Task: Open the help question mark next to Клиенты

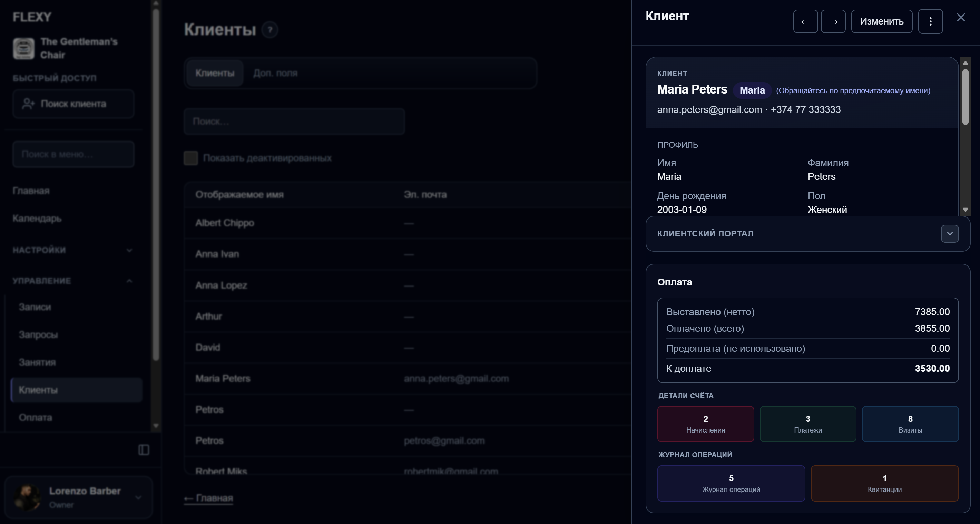Action: tap(270, 30)
